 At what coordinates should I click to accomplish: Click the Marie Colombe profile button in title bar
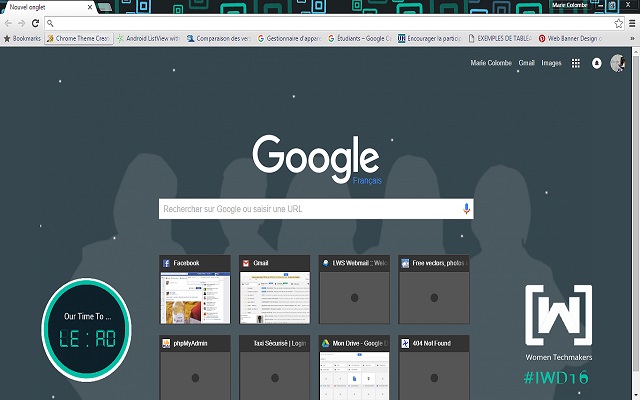[569, 5]
